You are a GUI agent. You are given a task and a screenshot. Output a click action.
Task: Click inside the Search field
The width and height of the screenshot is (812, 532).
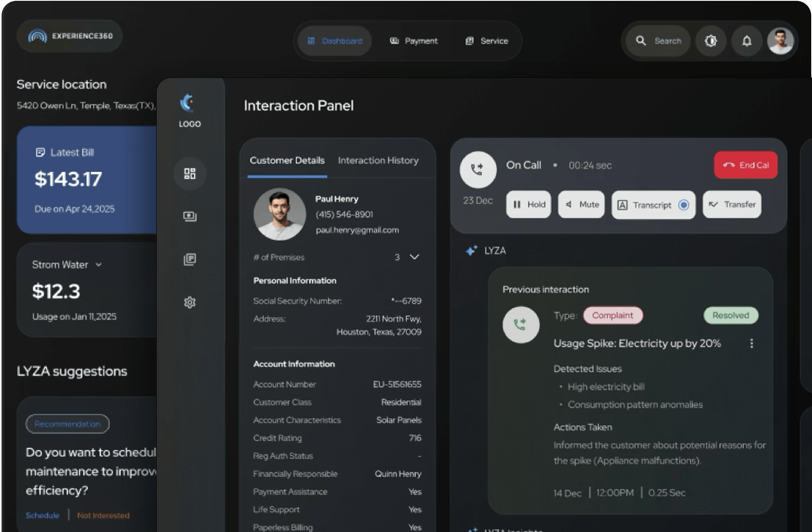point(667,41)
